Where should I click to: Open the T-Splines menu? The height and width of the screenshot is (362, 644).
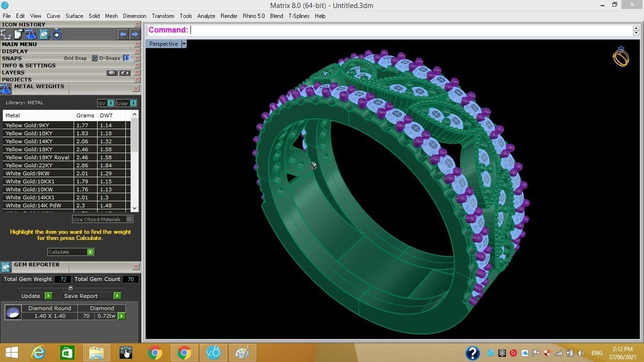299,16
